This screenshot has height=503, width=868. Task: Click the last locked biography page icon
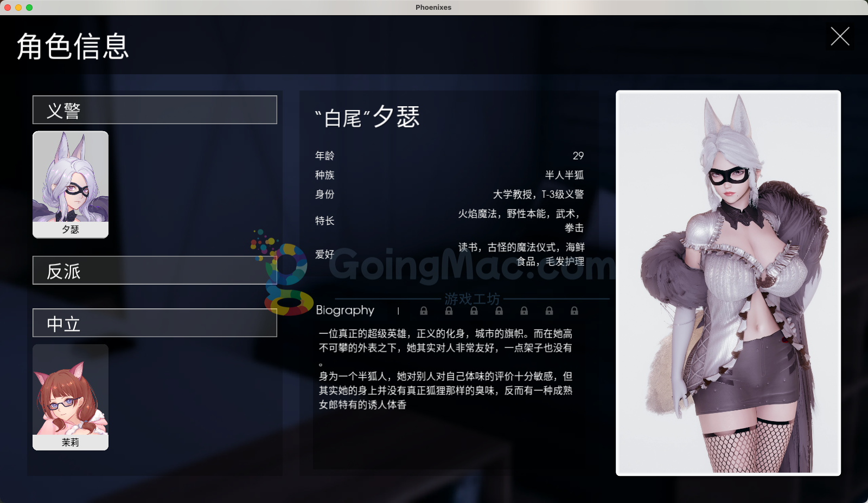pos(575,311)
